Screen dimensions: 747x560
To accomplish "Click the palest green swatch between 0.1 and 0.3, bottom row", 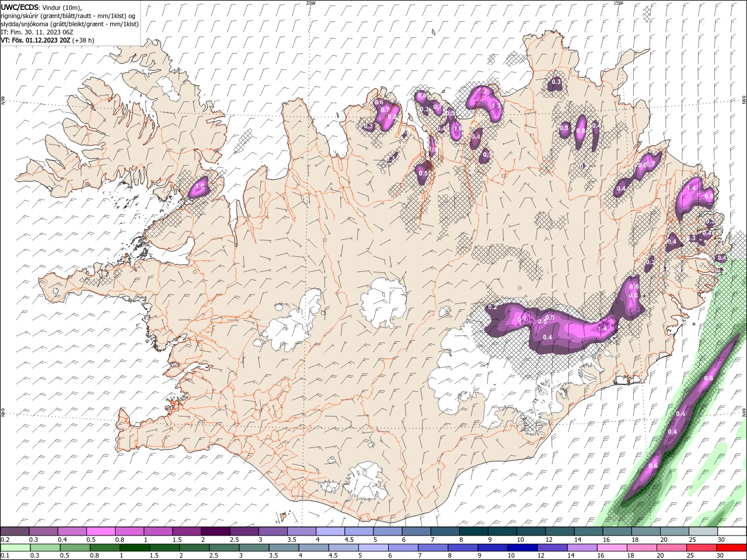I will pyautogui.click(x=15, y=548).
